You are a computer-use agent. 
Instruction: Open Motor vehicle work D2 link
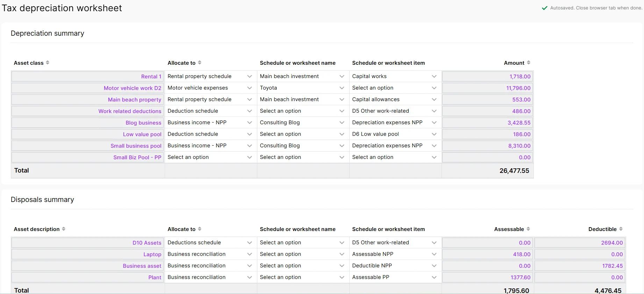[x=133, y=88]
